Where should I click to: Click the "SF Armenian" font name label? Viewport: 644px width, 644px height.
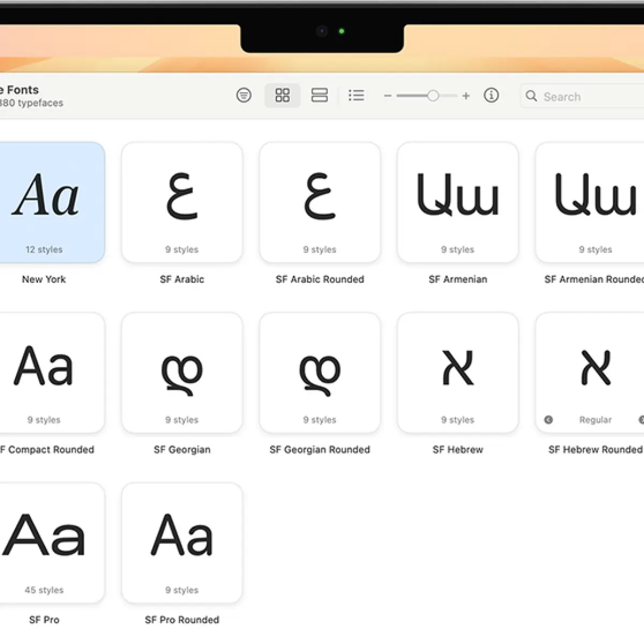coord(458,279)
